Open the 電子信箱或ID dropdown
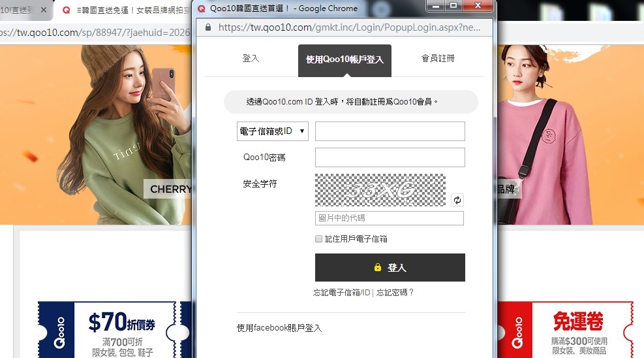 point(272,131)
